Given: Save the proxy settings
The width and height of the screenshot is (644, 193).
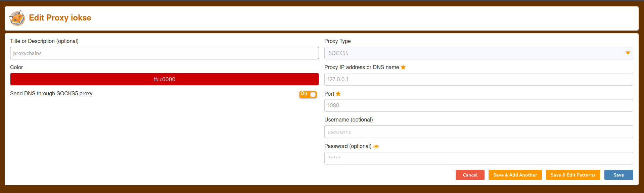Looking at the screenshot, I should (x=618, y=175).
